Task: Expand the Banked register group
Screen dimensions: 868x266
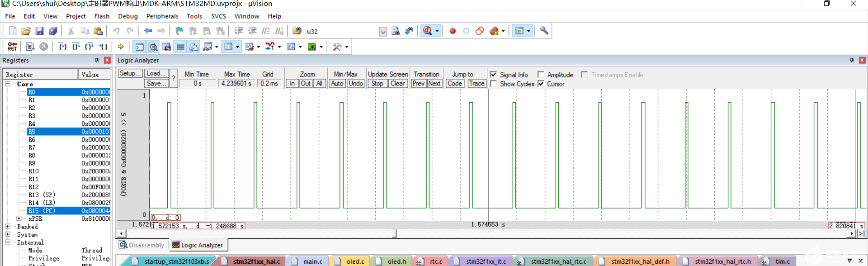Action: [8, 226]
